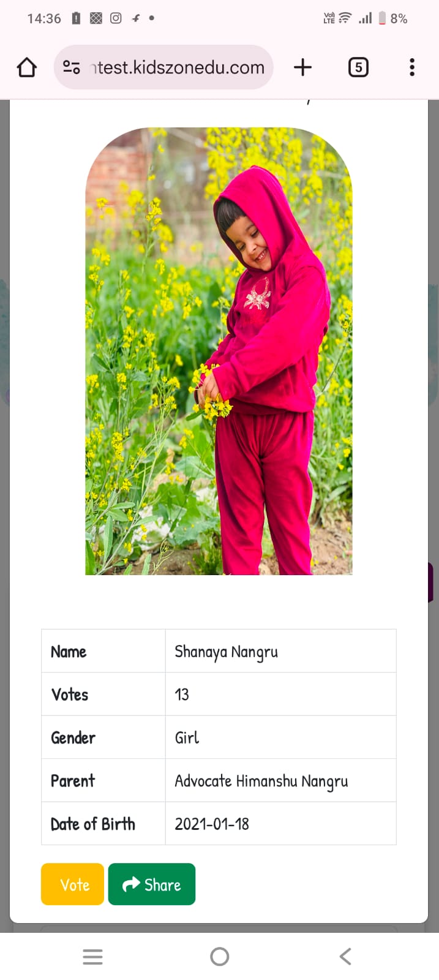
Task: Select the date of birth 2021-01-18 cell
Action: pyautogui.click(x=280, y=823)
